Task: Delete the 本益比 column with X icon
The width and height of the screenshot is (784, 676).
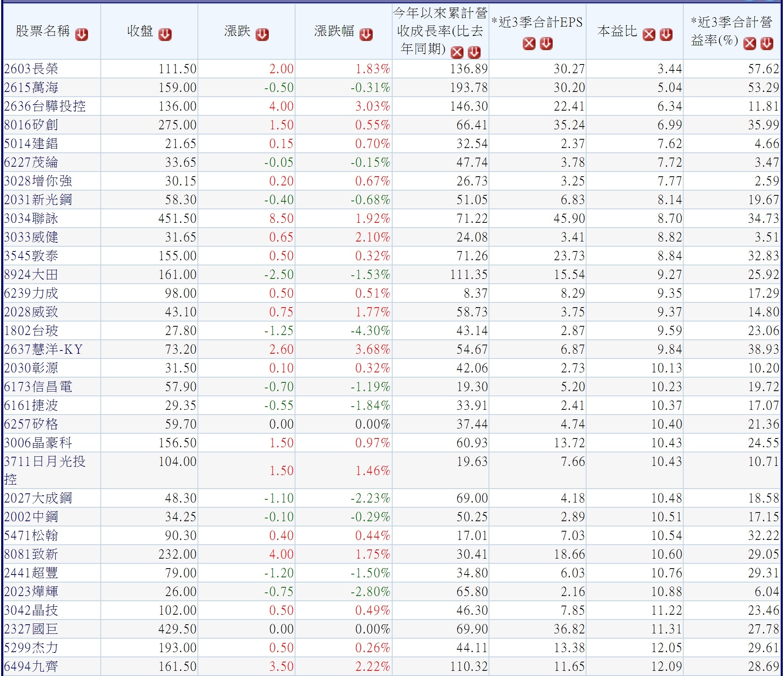Action: pos(649,35)
